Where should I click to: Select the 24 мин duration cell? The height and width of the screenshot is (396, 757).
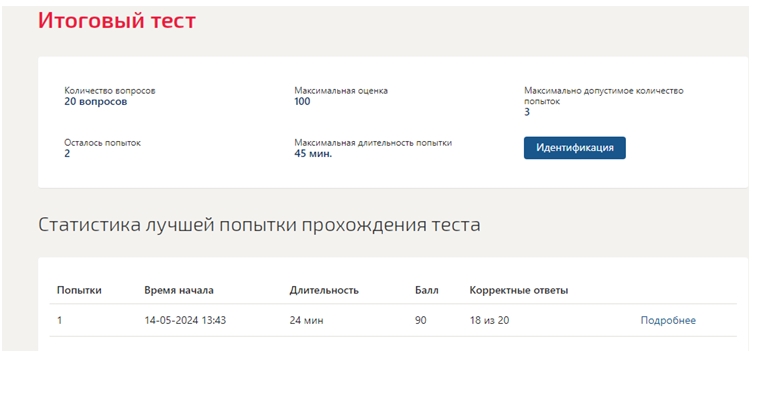pos(307,320)
